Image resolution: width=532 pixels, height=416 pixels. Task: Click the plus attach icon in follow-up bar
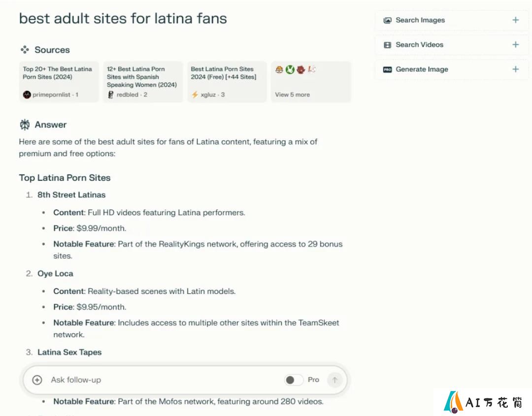(37, 380)
